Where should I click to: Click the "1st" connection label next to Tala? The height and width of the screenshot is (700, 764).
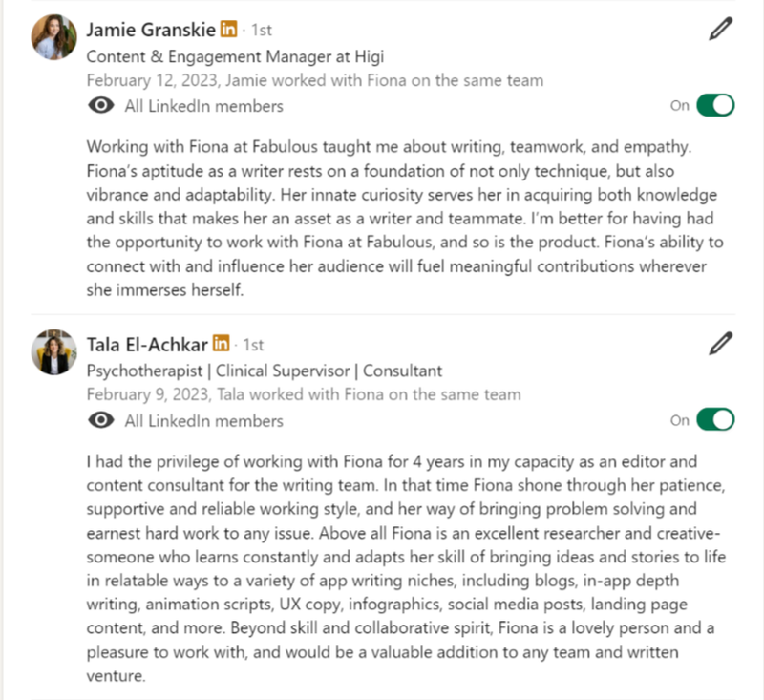pyautogui.click(x=253, y=344)
